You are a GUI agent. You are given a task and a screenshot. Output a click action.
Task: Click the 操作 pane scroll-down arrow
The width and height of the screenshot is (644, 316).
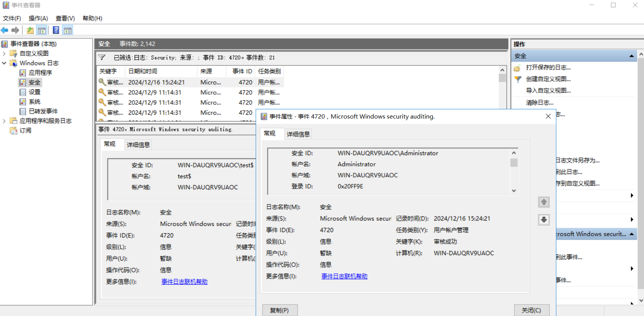pyautogui.click(x=641, y=301)
